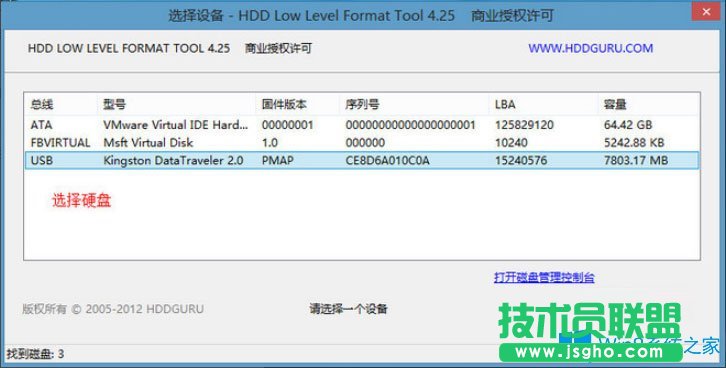Close the HDD Low Level Format Tool window
This screenshot has height=368, width=726.
pyautogui.click(x=706, y=12)
